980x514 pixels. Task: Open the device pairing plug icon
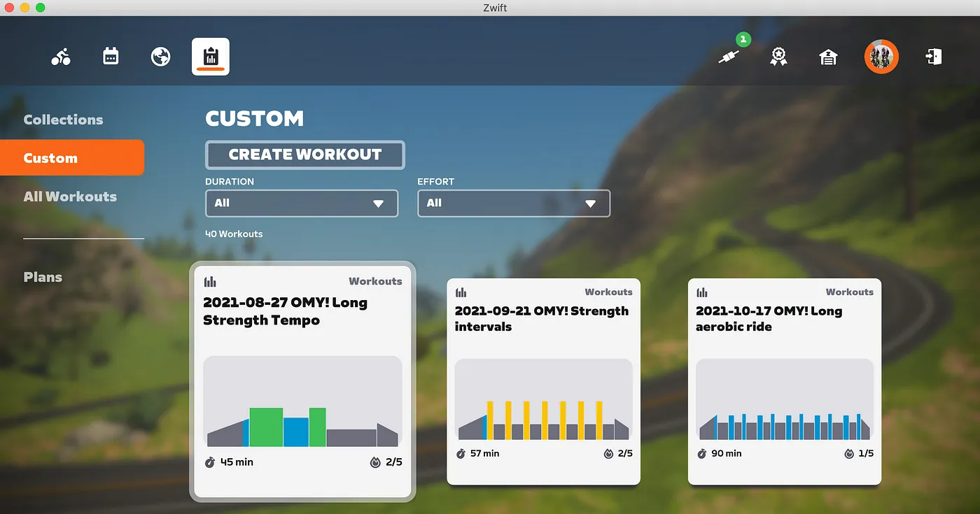728,57
